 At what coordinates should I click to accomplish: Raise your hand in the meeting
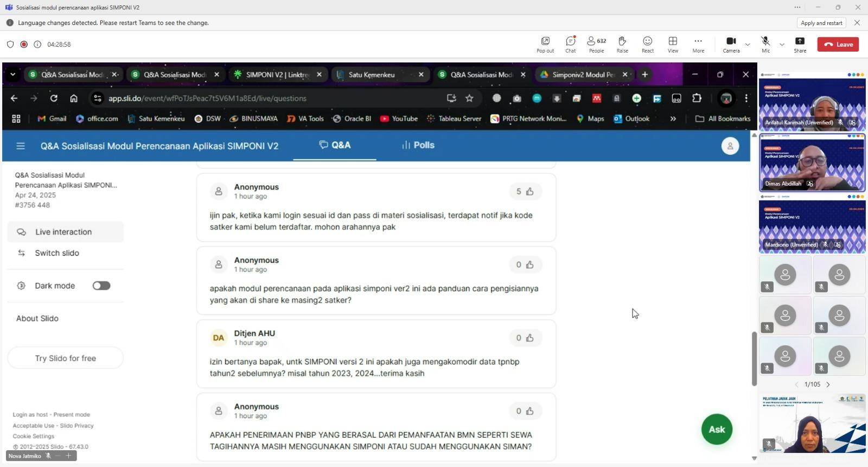(x=622, y=44)
